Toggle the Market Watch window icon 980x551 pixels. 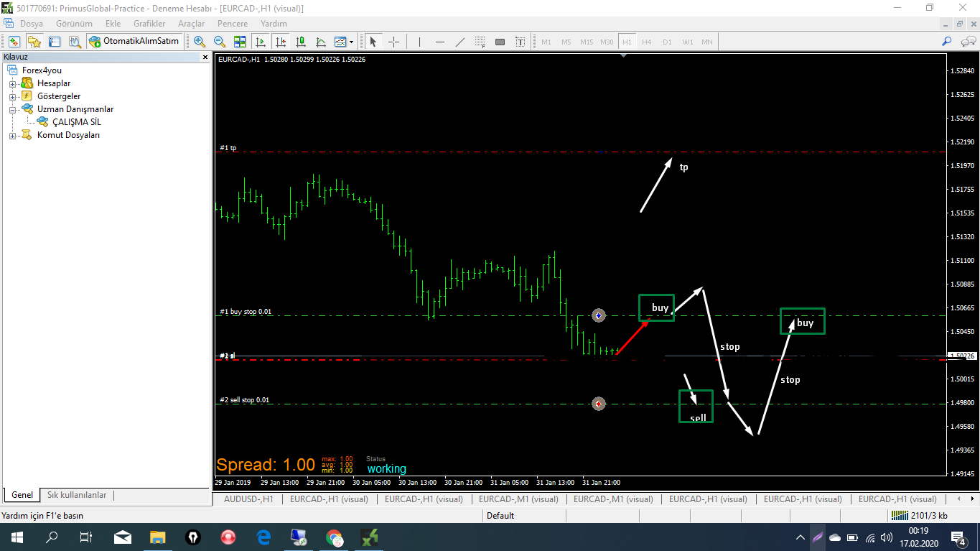click(14, 42)
